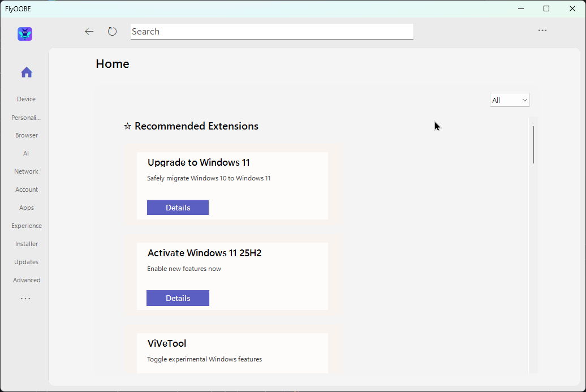The image size is (586, 392).
Task: Click the Home page heading
Action: (x=113, y=64)
